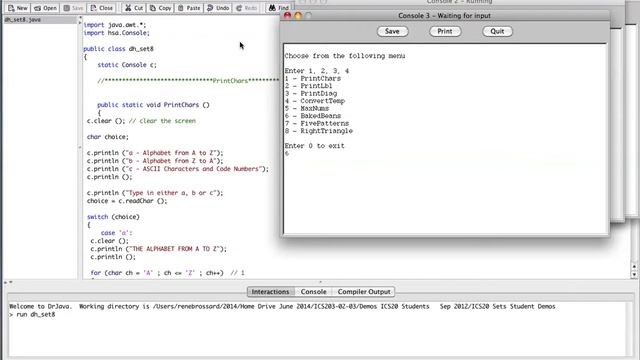The width and height of the screenshot is (640, 360).
Task: Click the Redo toolbar button
Action: coord(247,8)
